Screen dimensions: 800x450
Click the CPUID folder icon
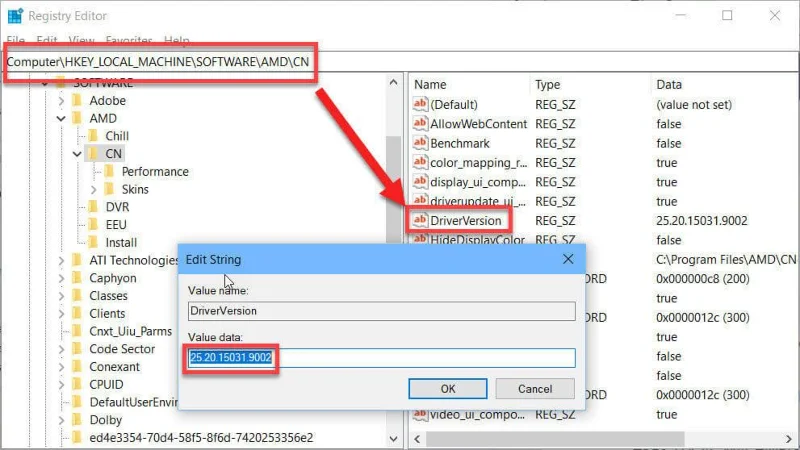[x=77, y=385]
